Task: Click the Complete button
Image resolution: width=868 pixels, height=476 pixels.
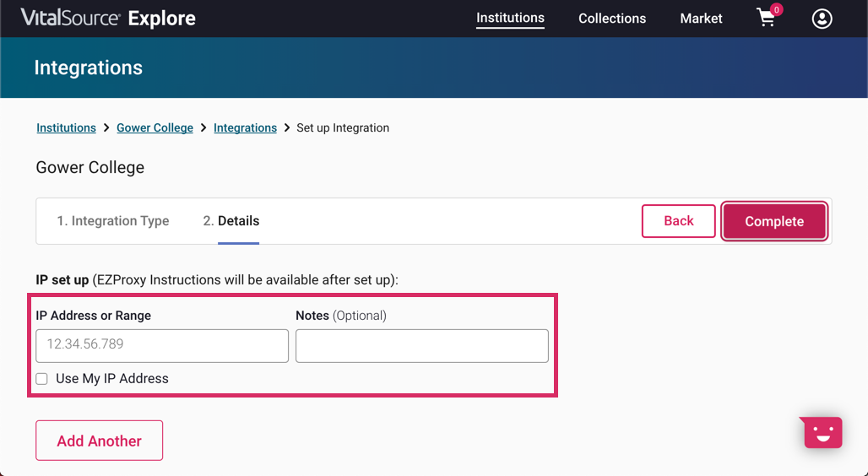Action: pyautogui.click(x=773, y=221)
